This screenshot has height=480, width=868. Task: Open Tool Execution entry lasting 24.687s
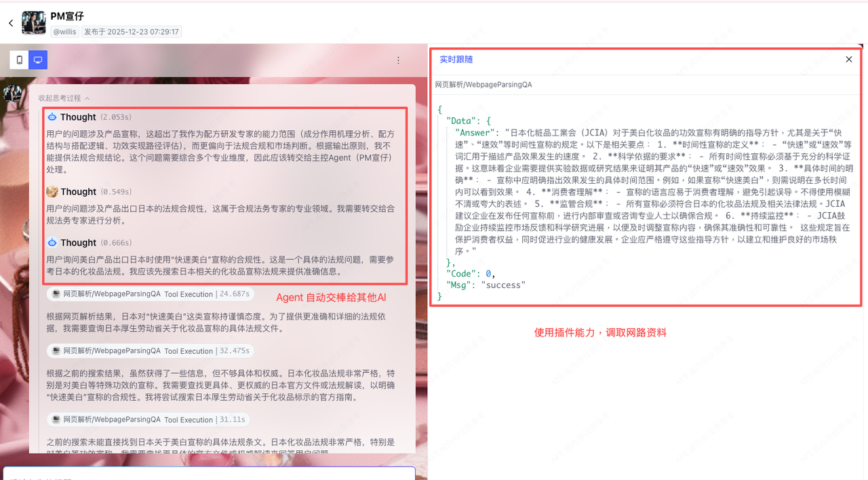pyautogui.click(x=151, y=294)
